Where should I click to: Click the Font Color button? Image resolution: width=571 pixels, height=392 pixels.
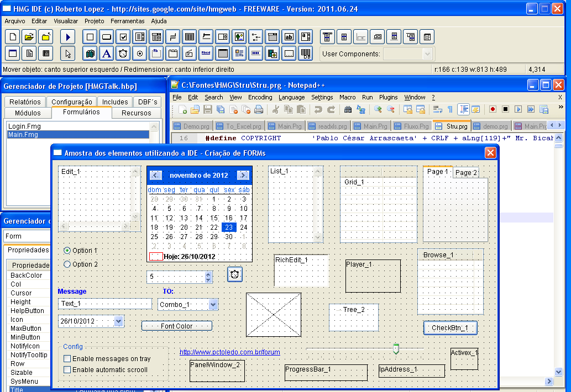(x=176, y=326)
